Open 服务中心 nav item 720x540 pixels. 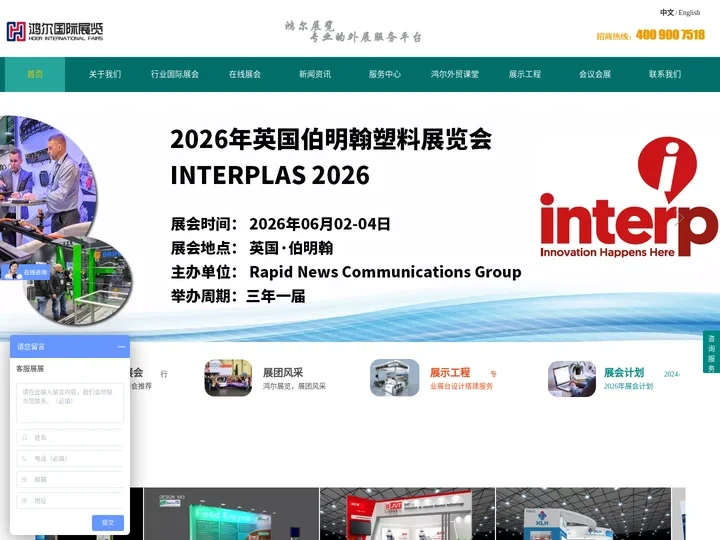coord(385,74)
